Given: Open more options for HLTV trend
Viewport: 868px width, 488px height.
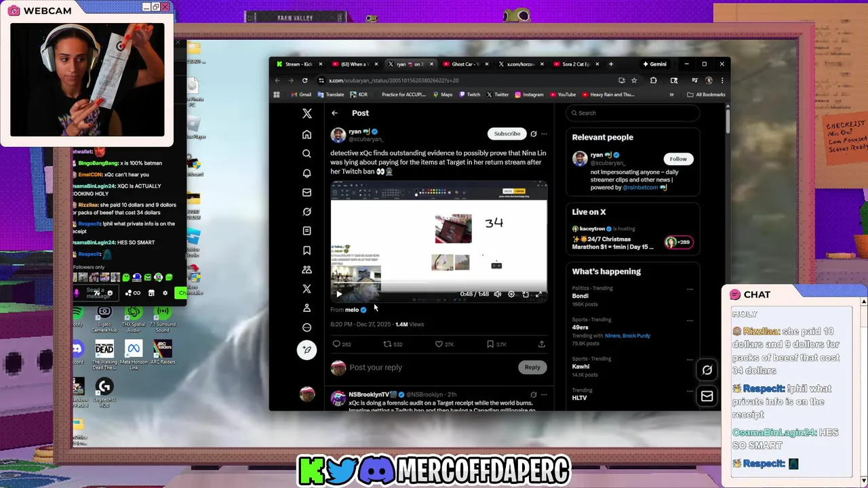Looking at the screenshot, I should pyautogui.click(x=690, y=391).
